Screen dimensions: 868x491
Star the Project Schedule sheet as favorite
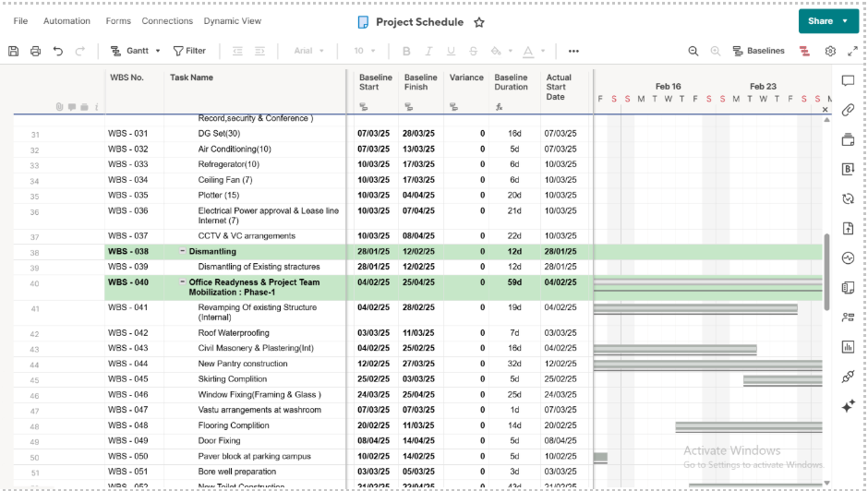click(479, 22)
